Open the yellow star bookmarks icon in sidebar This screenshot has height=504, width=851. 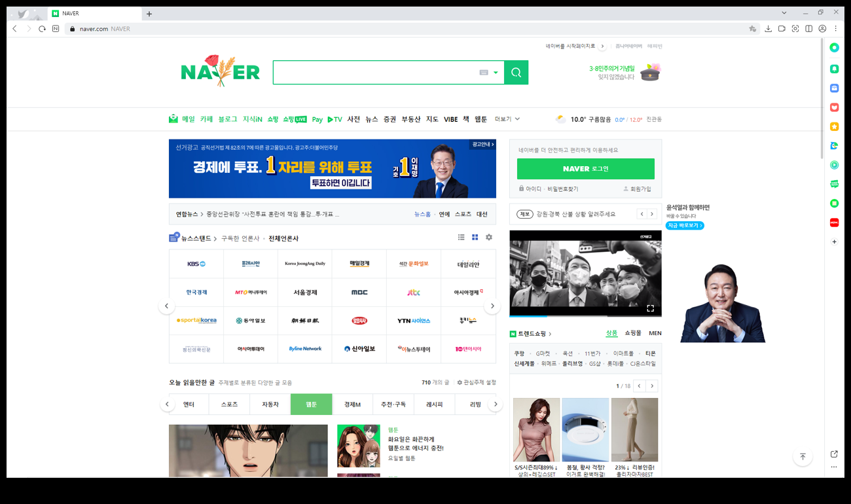click(x=834, y=126)
